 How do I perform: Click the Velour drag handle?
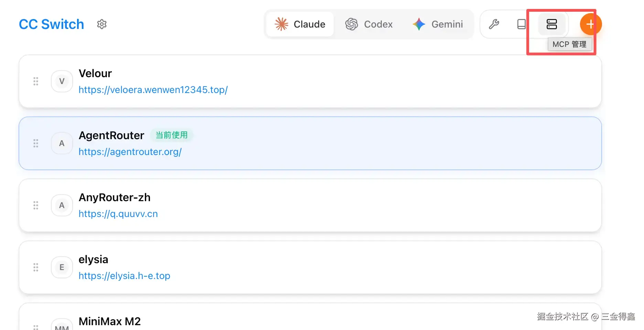coord(36,81)
